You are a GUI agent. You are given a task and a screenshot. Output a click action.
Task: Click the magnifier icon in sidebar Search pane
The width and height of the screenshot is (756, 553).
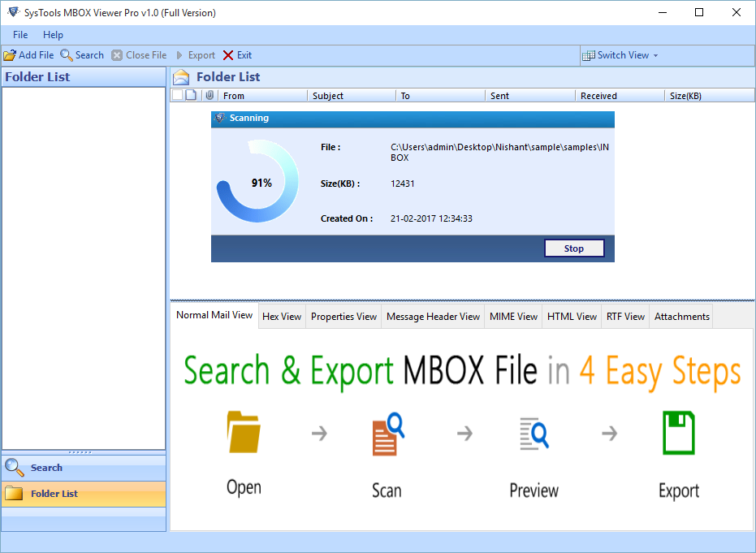tap(14, 467)
